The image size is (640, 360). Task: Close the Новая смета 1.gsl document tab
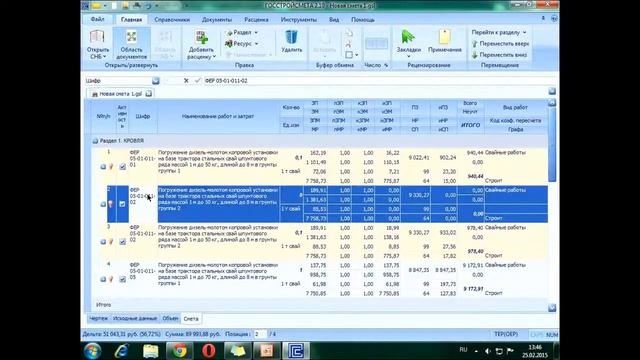[149, 94]
